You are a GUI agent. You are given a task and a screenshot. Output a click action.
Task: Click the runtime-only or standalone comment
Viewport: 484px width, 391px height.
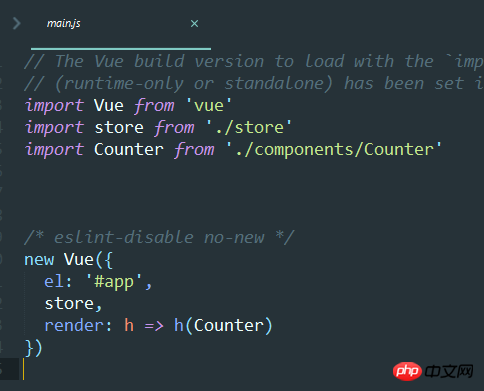pos(254,84)
